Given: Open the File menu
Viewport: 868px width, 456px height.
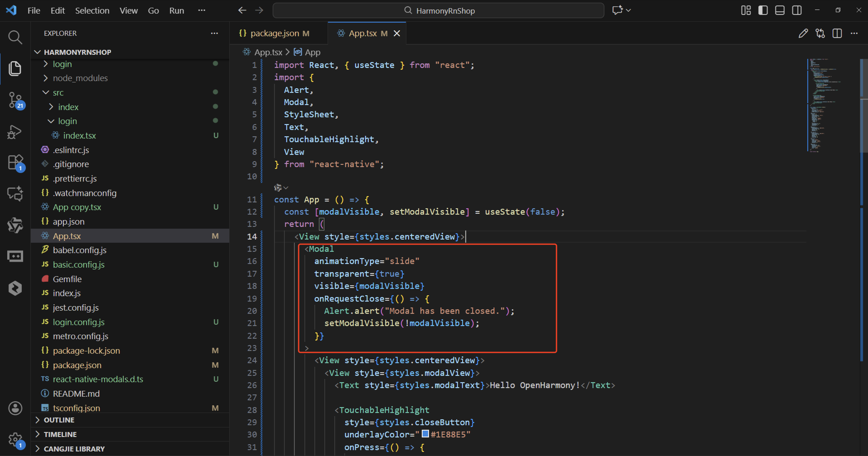Looking at the screenshot, I should [x=34, y=10].
